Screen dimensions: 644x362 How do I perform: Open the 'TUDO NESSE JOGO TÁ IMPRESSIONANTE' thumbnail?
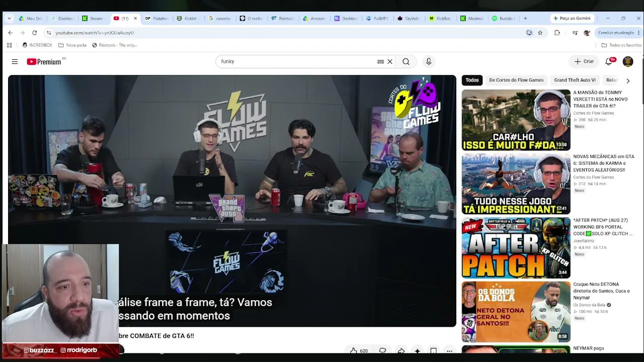click(516, 184)
